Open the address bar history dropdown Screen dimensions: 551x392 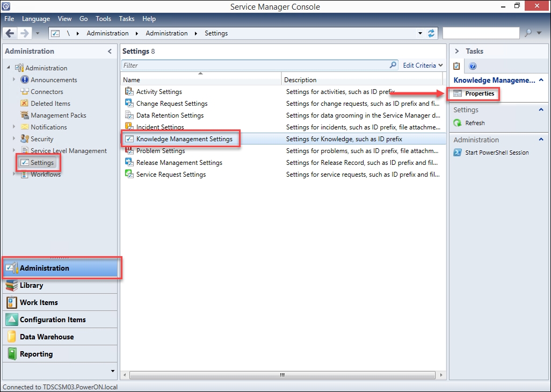(420, 33)
